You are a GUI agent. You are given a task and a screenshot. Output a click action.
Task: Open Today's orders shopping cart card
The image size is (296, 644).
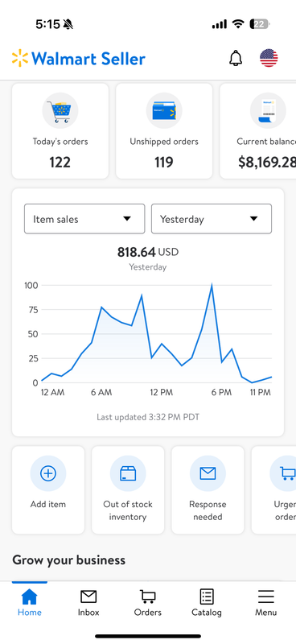pos(60,131)
